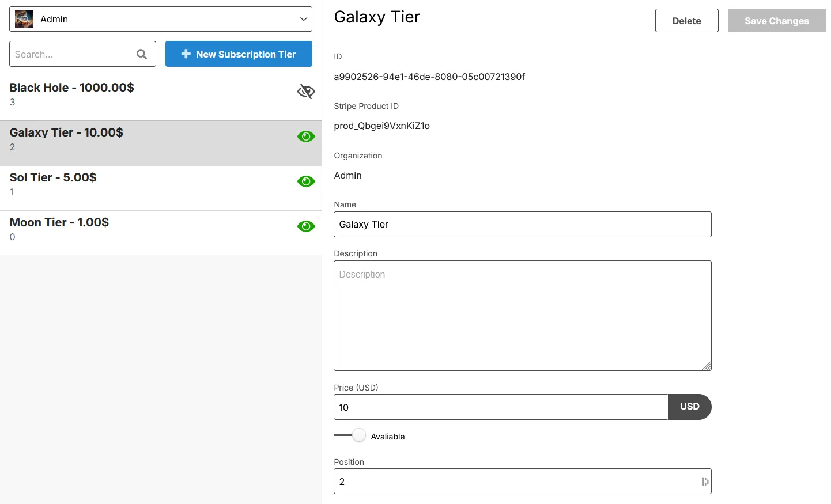Toggle the Avaliable switch
This screenshot has width=831, height=504.
pos(350,435)
